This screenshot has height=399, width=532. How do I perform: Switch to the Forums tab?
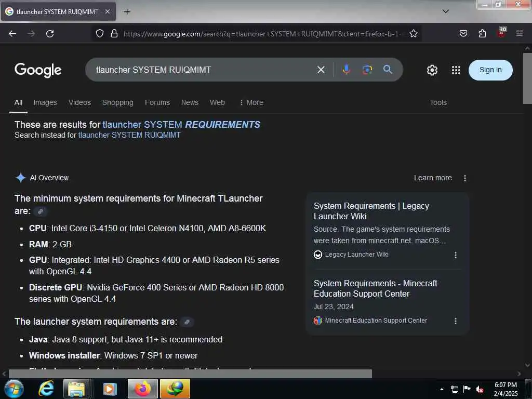pos(157,102)
